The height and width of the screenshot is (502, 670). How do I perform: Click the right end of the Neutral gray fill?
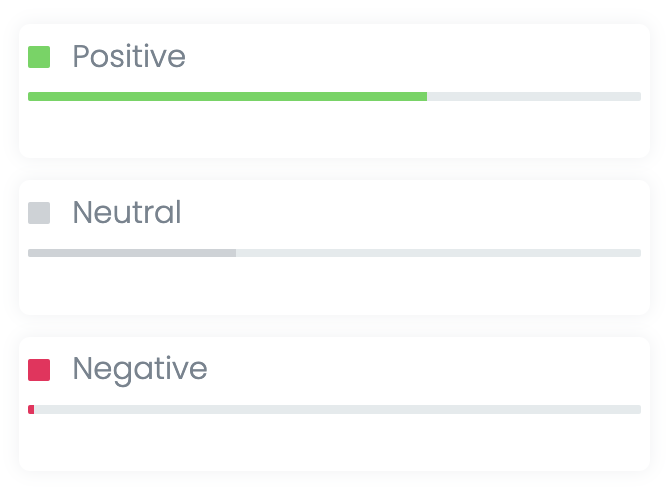point(234,253)
